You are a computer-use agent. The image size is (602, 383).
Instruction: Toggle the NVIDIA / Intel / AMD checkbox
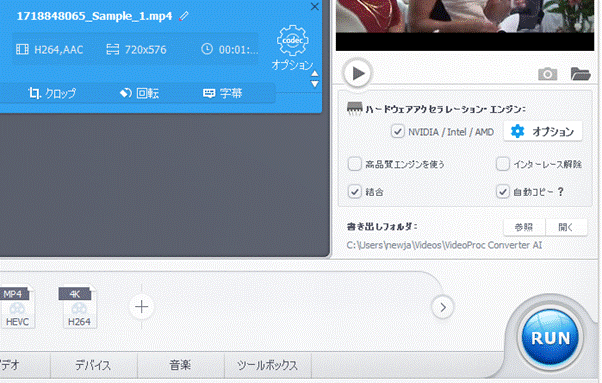pos(397,132)
